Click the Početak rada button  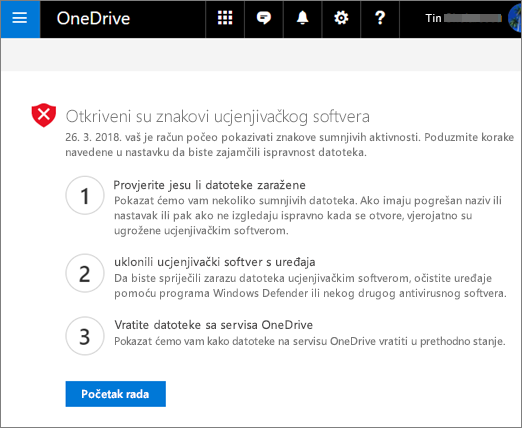pos(116,394)
